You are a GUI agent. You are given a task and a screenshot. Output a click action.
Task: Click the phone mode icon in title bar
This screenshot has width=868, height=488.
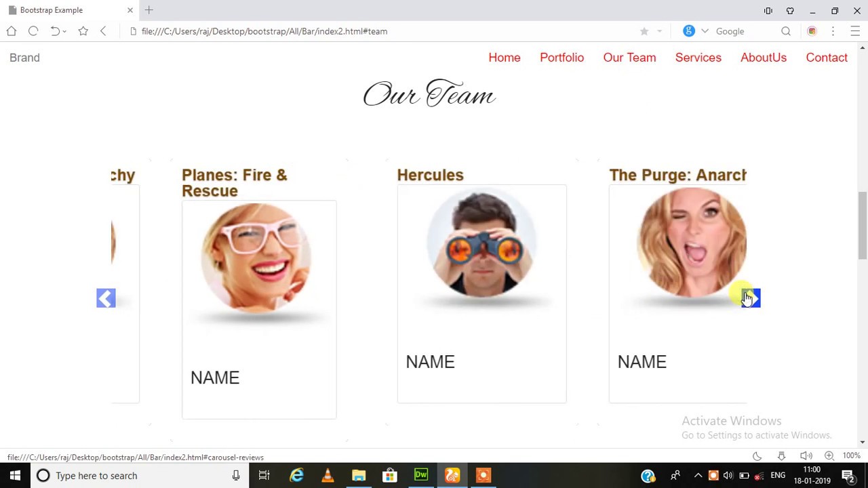click(768, 11)
